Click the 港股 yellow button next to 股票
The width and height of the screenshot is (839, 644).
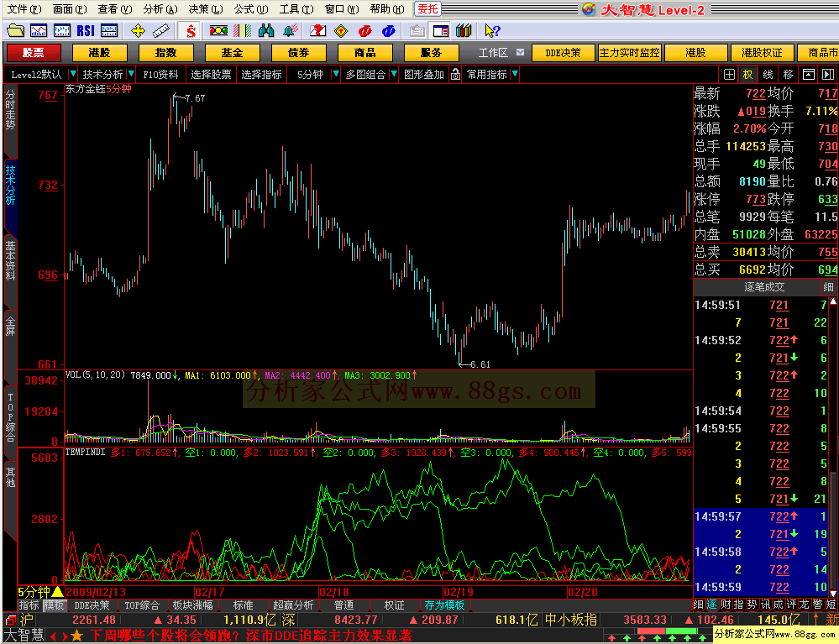(x=100, y=52)
